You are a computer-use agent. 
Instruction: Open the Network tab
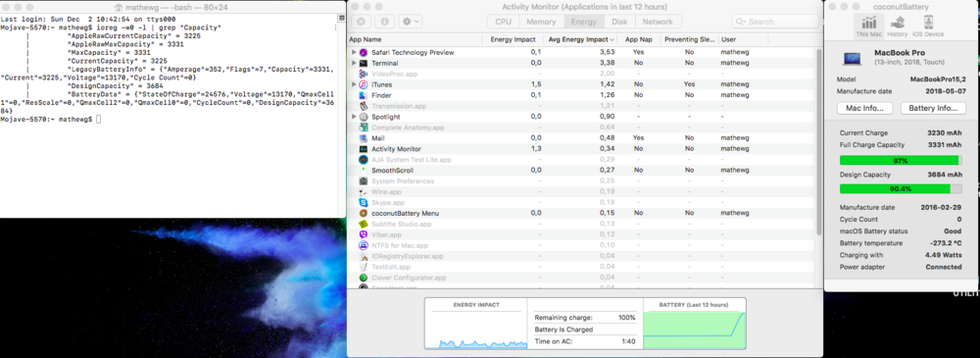coord(659,22)
